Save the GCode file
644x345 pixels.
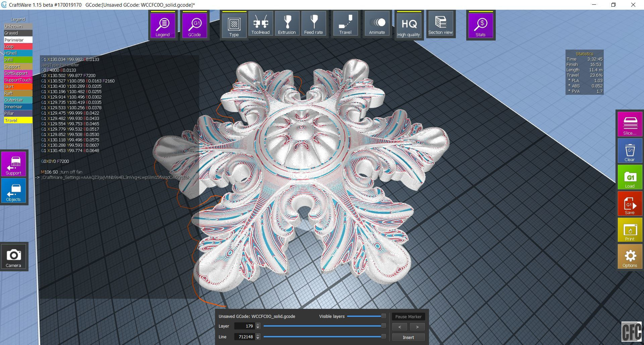tap(630, 204)
